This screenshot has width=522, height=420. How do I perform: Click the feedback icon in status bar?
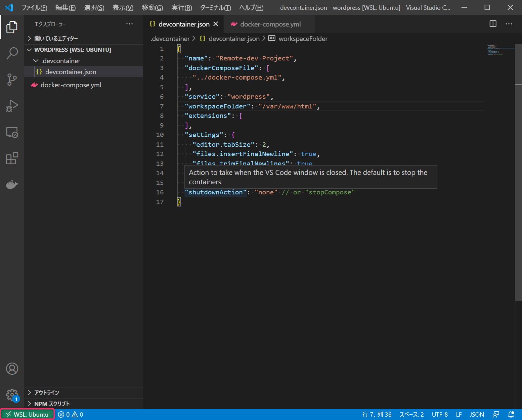(496, 415)
